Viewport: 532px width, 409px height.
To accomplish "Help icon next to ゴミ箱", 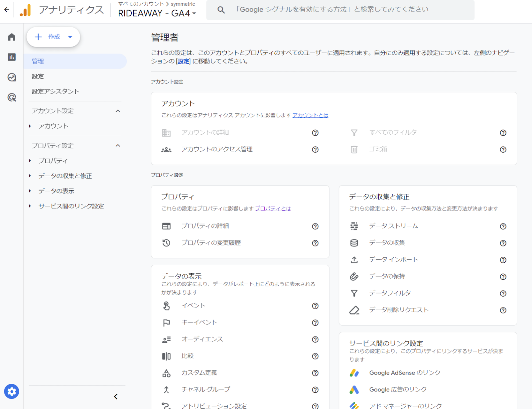I will click(x=503, y=150).
